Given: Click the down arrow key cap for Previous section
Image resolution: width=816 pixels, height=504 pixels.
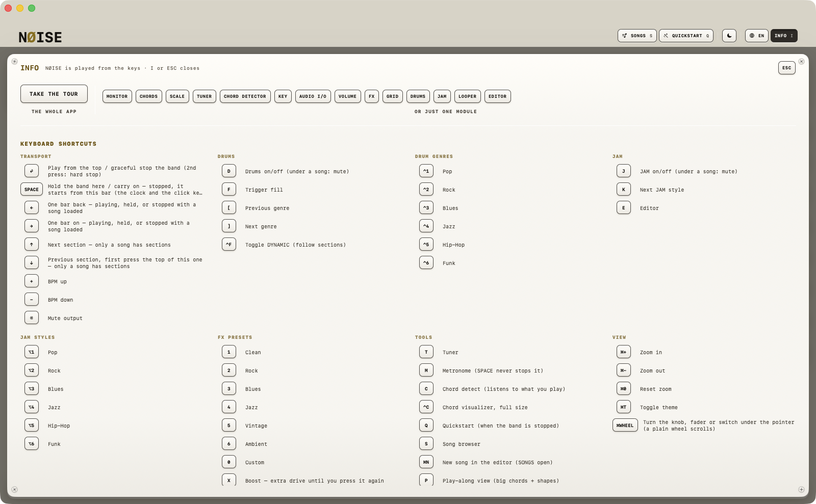Looking at the screenshot, I should [x=32, y=263].
